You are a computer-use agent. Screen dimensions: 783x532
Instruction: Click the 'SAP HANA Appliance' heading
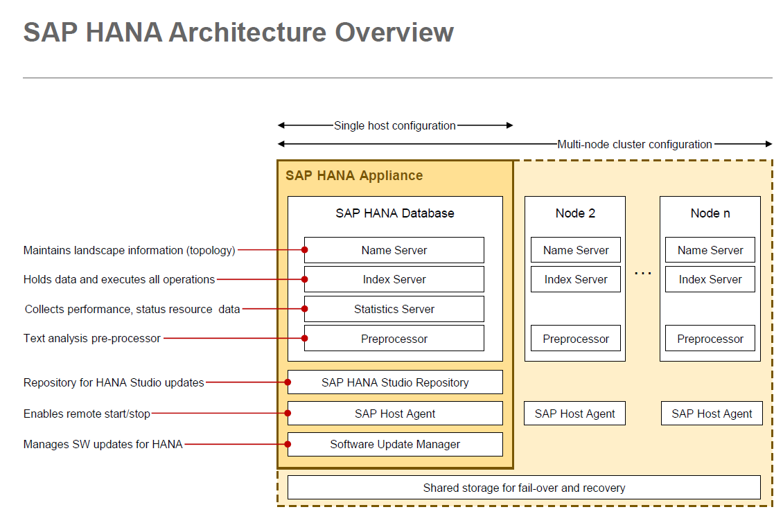coord(354,176)
